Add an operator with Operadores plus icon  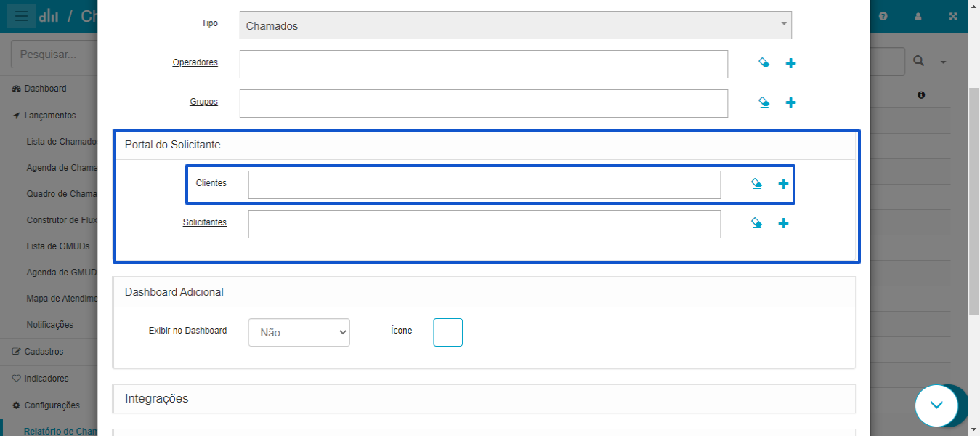pyautogui.click(x=791, y=63)
